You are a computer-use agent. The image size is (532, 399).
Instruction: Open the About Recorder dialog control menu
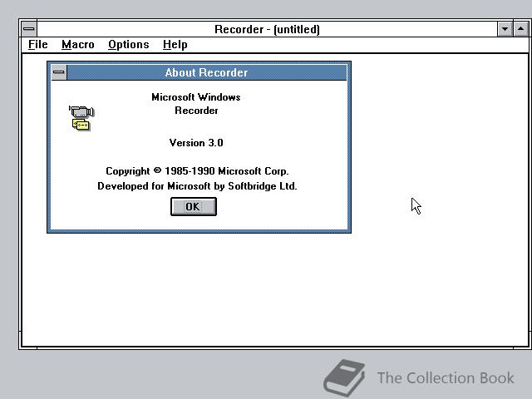click(x=59, y=72)
